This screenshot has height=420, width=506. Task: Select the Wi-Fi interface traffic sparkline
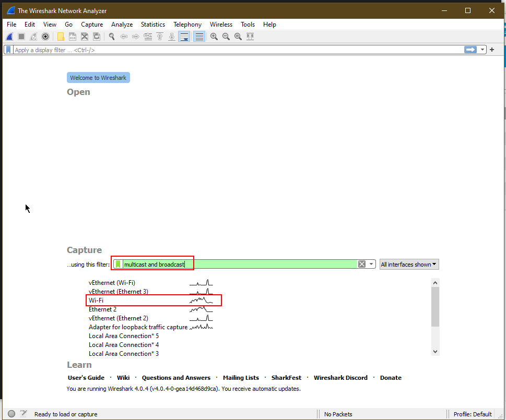[202, 300]
